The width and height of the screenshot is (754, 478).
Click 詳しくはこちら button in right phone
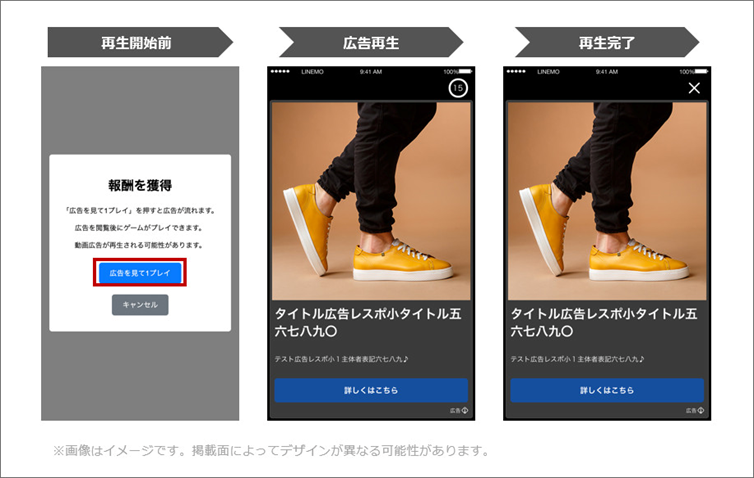pyautogui.click(x=607, y=390)
